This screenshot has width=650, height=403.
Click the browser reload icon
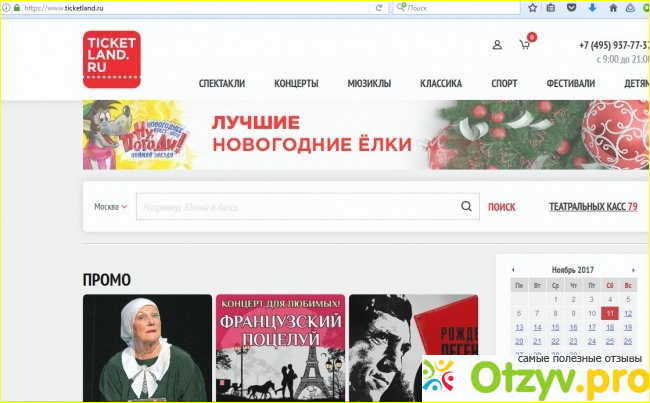pos(378,8)
